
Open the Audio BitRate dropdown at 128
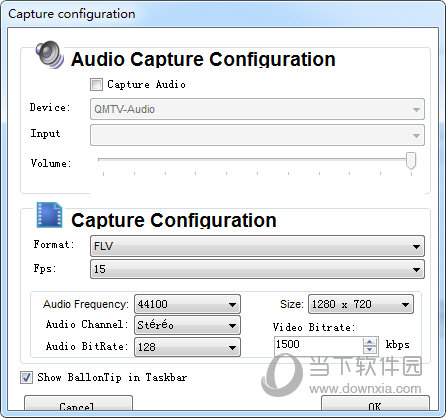tap(187, 347)
